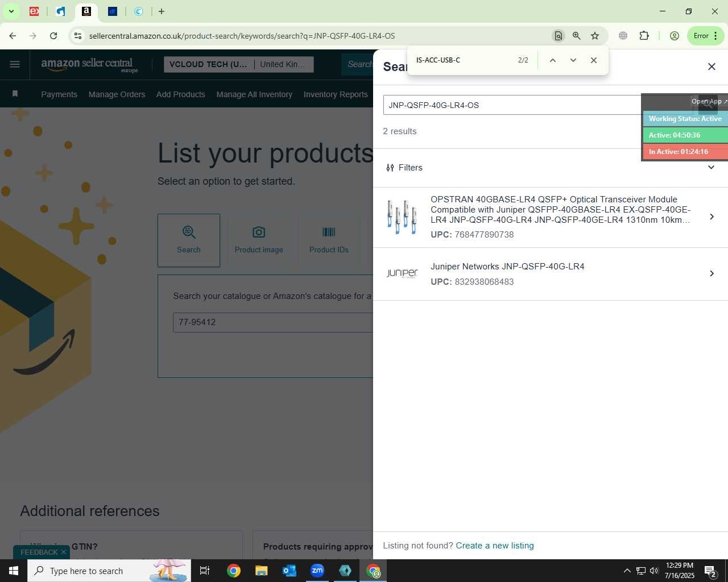Open the Seller Central hamburger menu
This screenshot has height=582, width=728.
(15, 64)
